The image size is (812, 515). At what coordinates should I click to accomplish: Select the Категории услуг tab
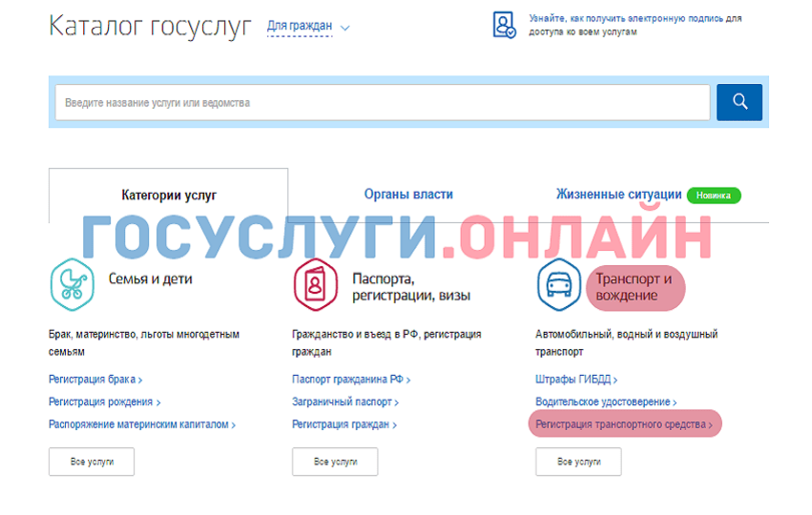(168, 196)
